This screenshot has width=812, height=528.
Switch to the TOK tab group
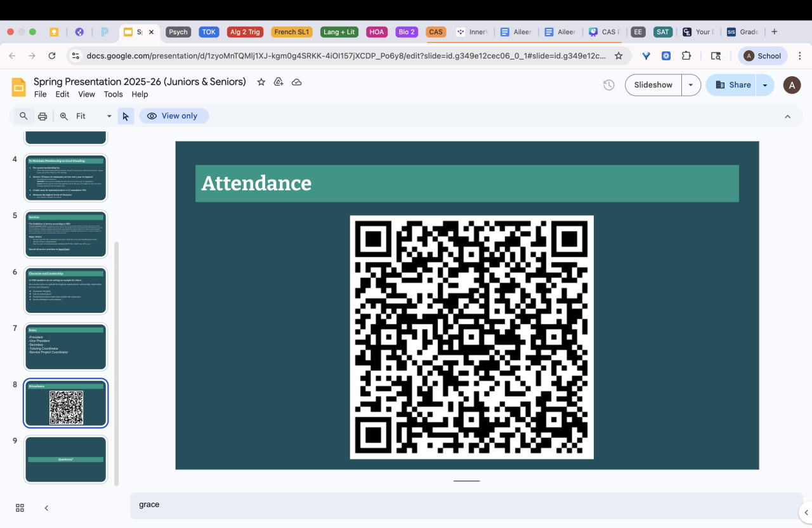point(209,32)
